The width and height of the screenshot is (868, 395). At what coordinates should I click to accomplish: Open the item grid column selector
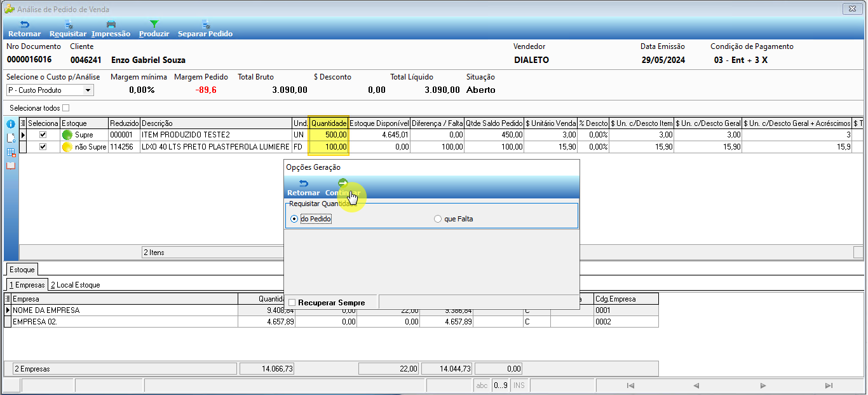23,123
